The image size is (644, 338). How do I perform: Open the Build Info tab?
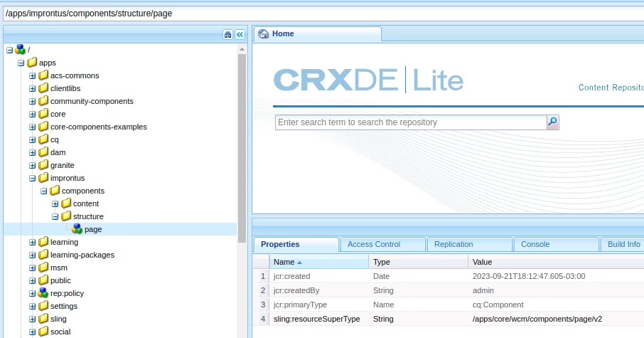(x=623, y=244)
